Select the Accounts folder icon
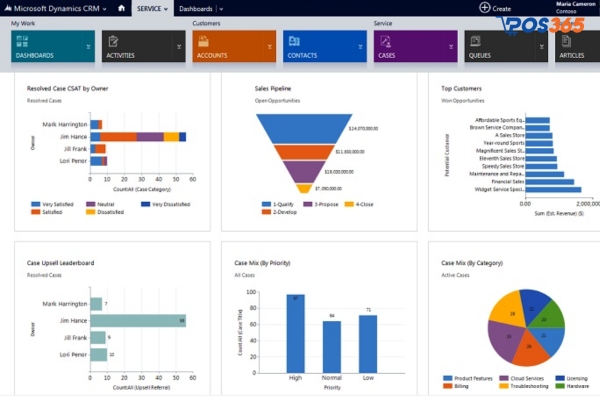This screenshot has height=400, width=600. coord(203,41)
